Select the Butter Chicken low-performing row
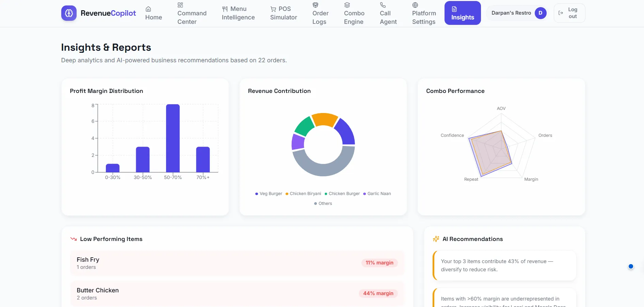Viewport: 644px width, 307px height. [237, 294]
